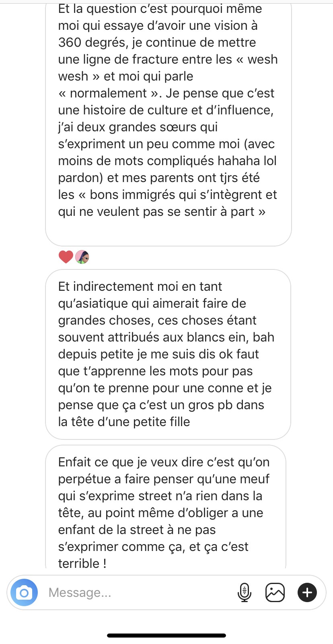The height and width of the screenshot is (644, 333).
Task: Tap the line "j'ai deux grandes sœurs qui"
Action: [x=138, y=127]
